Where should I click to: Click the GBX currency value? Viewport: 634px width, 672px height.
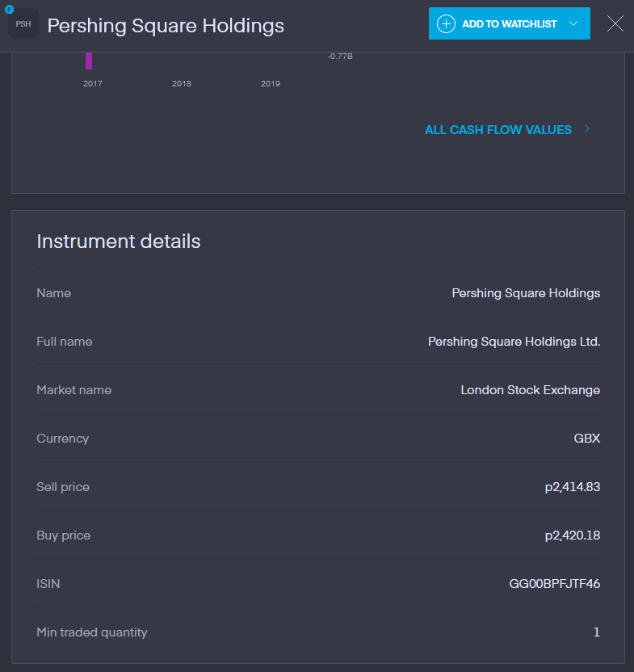586,439
